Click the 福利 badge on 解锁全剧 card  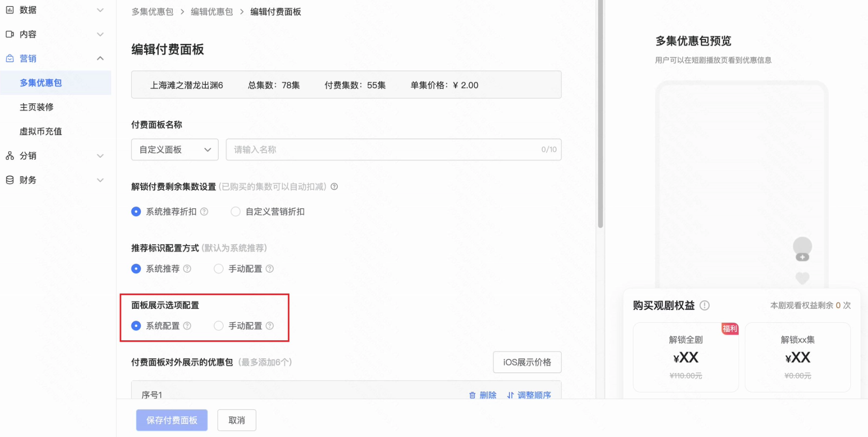(x=730, y=329)
